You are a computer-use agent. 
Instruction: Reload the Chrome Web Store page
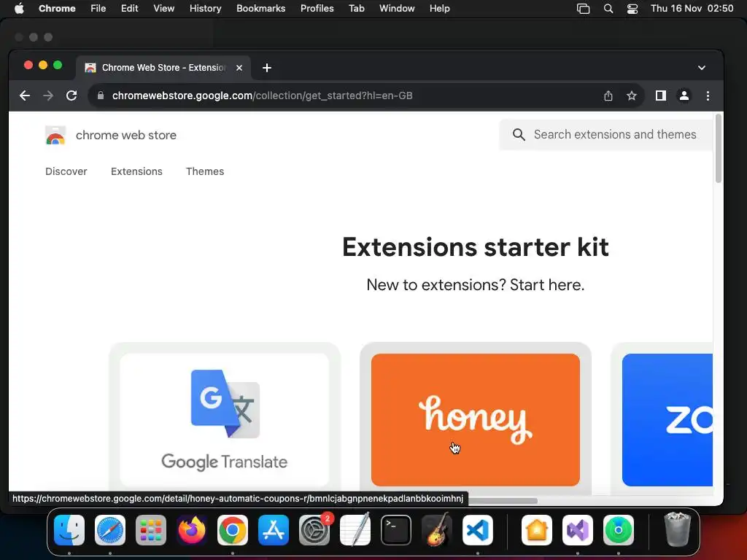click(71, 96)
